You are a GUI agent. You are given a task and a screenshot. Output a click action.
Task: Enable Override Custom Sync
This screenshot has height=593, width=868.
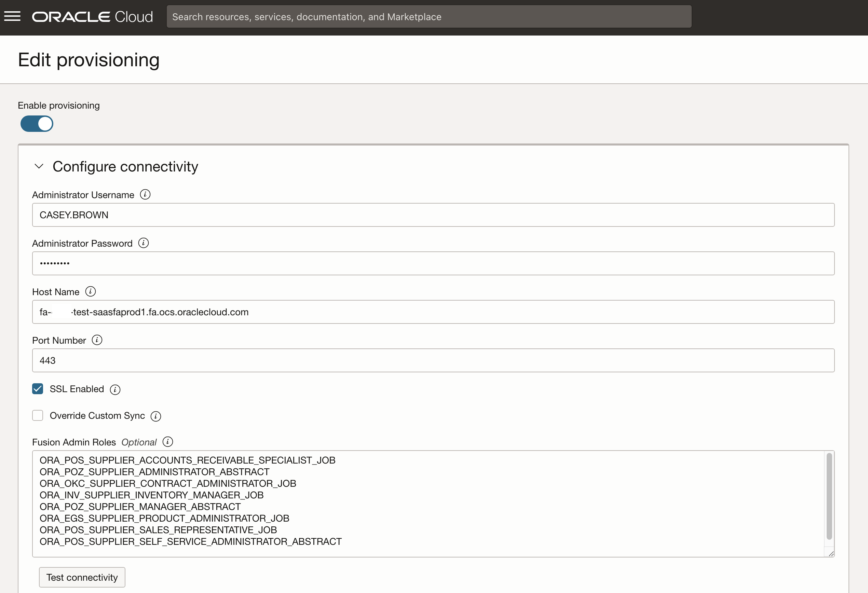[37, 415]
